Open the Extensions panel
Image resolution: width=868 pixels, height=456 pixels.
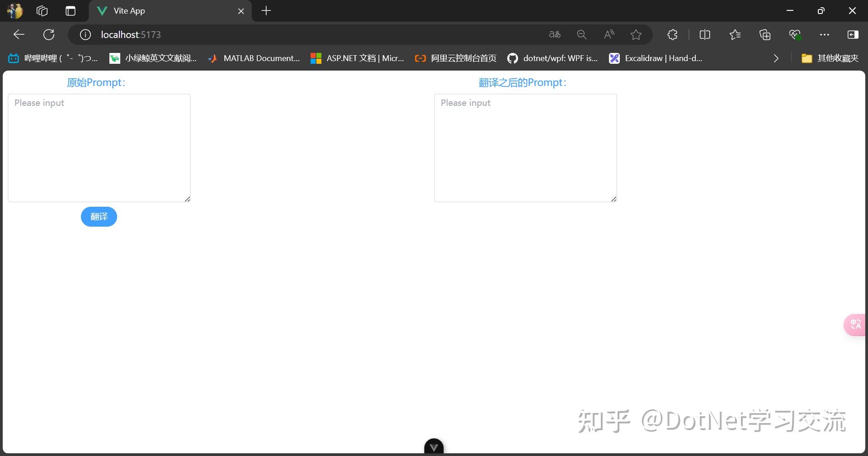pyautogui.click(x=672, y=34)
